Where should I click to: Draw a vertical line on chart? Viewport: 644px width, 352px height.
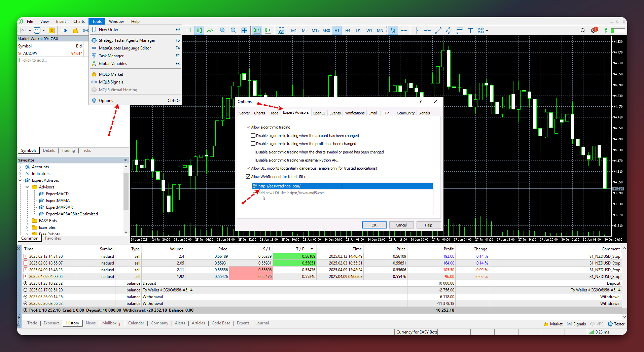point(417,30)
